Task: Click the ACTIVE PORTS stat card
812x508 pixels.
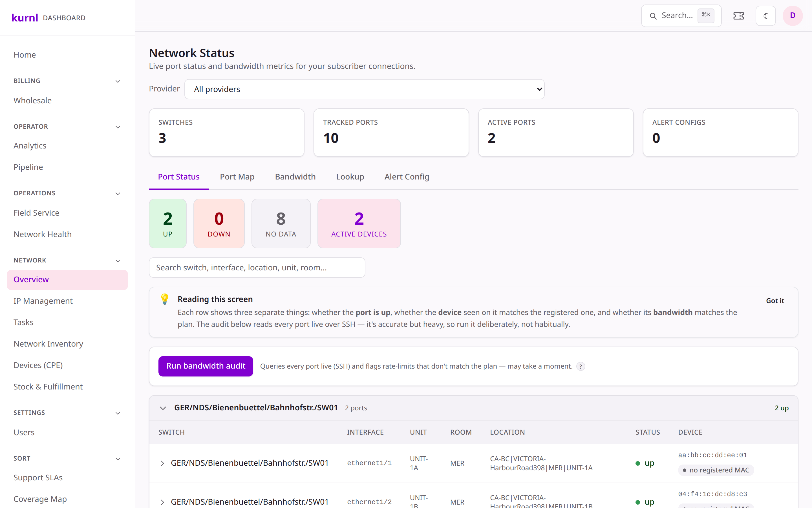Action: tap(556, 132)
